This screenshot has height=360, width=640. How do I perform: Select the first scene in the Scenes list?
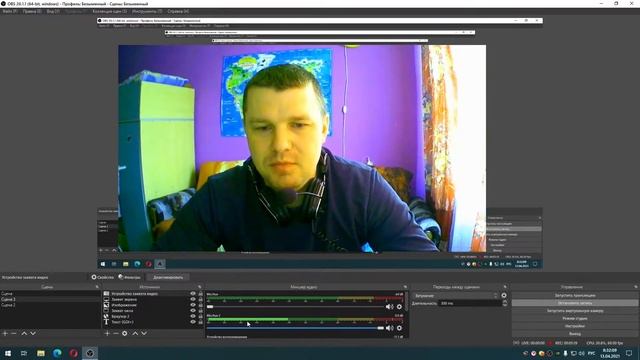(50, 293)
